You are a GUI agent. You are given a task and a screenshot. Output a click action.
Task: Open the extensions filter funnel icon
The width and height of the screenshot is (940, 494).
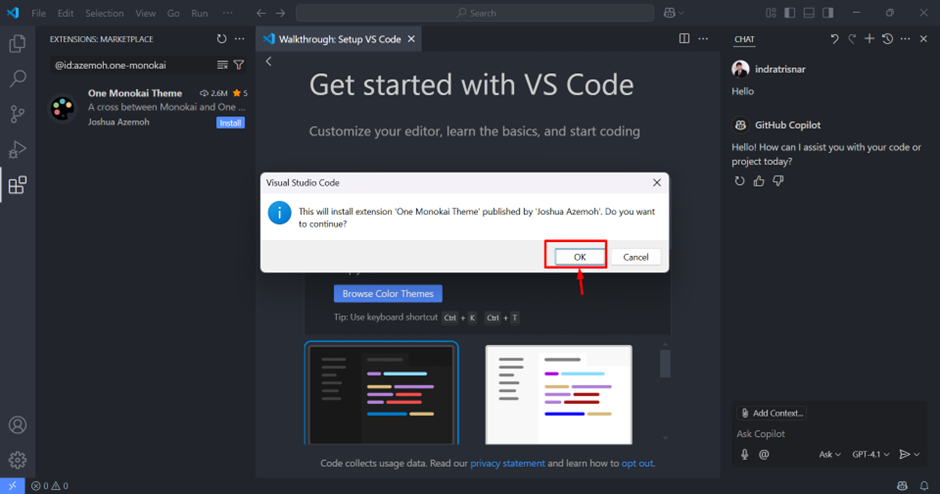[239, 65]
